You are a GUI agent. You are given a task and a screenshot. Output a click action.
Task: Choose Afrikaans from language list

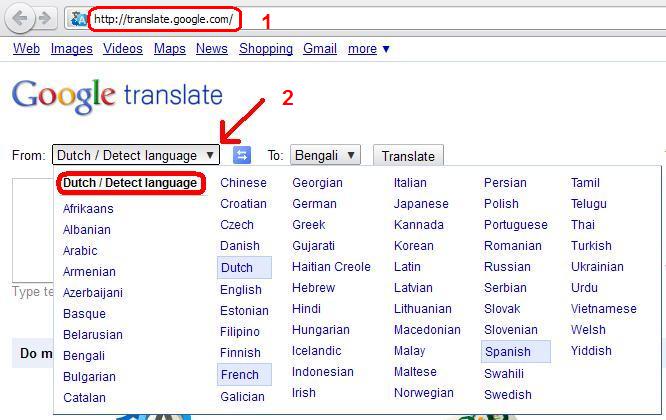pos(88,209)
